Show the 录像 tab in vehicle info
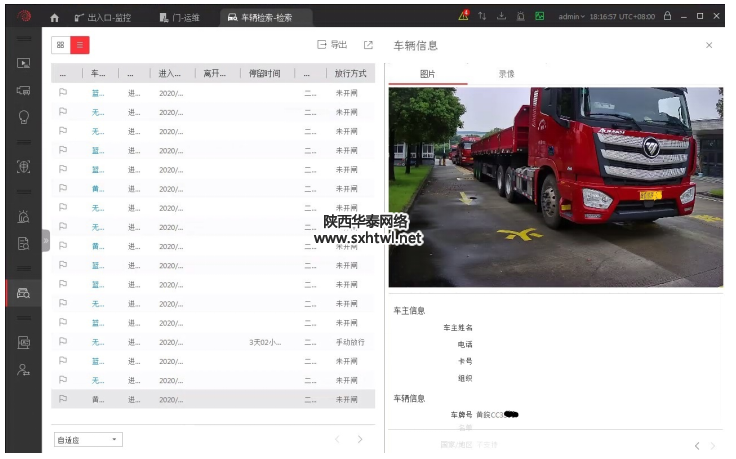 (506, 74)
